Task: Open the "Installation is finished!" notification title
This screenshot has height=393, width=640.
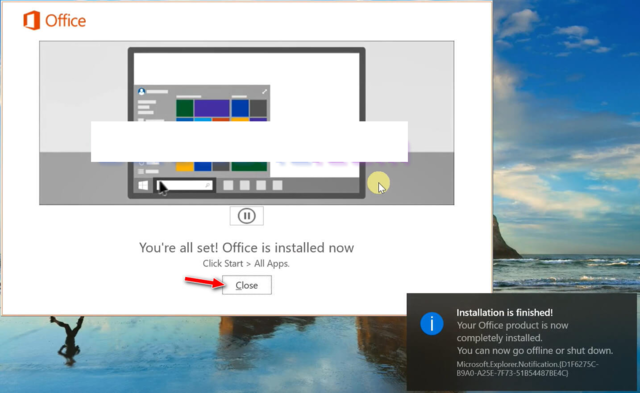Action: 504,313
